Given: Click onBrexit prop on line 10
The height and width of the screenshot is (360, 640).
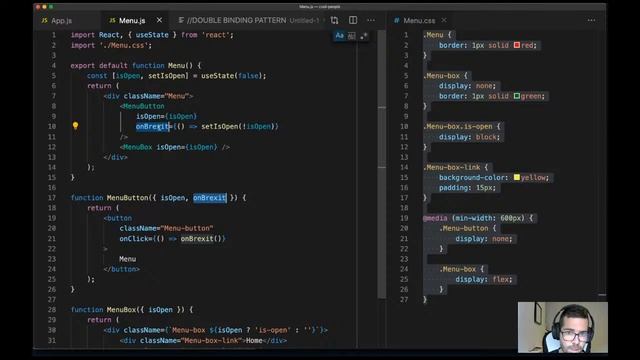Looking at the screenshot, I should tap(152, 127).
